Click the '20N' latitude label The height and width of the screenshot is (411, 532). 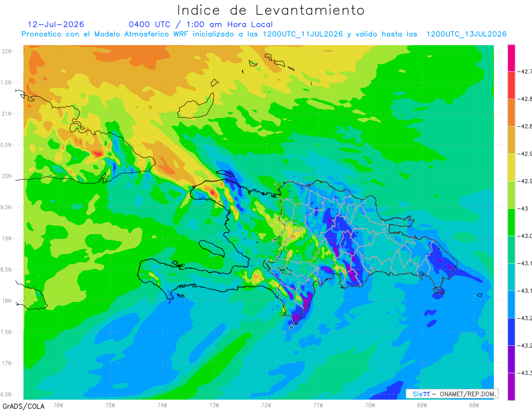[x=8, y=176]
